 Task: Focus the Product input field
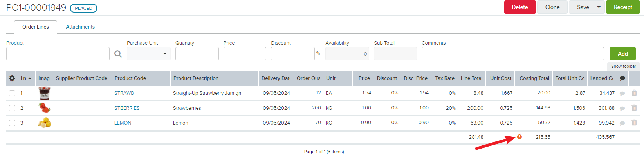coord(58,54)
